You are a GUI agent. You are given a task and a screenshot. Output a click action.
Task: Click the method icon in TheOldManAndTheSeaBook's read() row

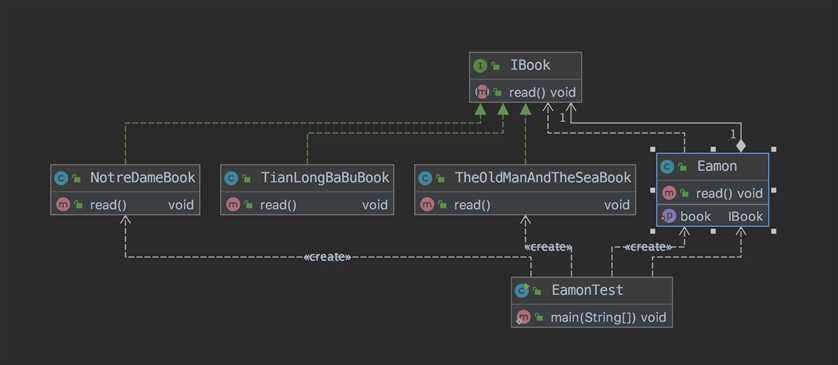click(427, 204)
